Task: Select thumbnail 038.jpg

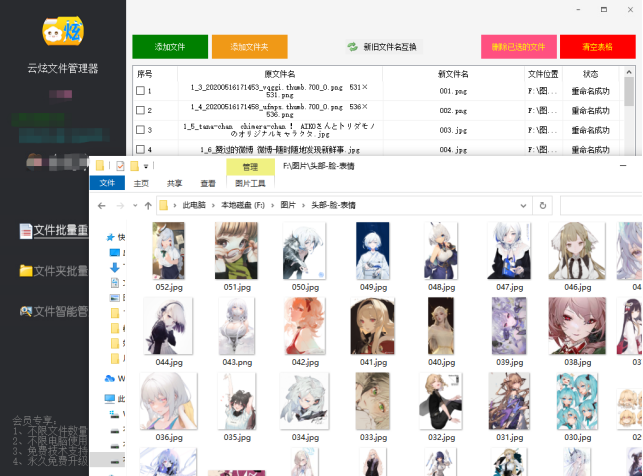Action: pos(577,326)
